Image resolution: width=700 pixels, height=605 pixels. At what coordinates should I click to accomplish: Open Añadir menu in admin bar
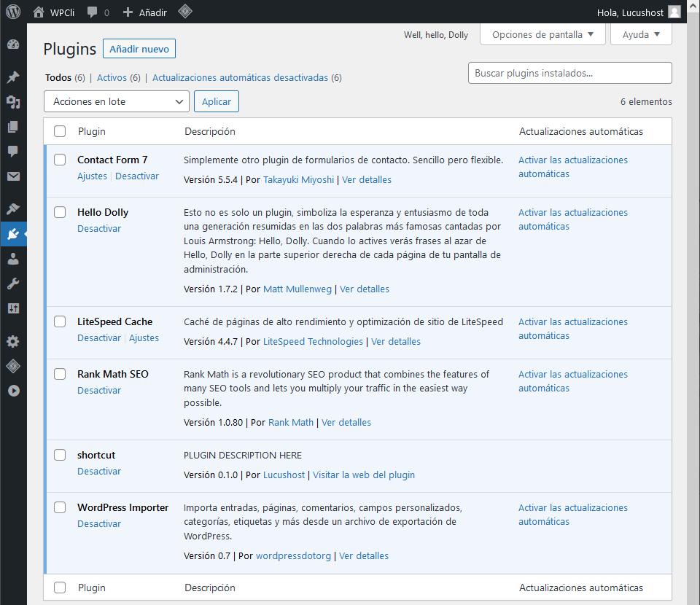152,12
